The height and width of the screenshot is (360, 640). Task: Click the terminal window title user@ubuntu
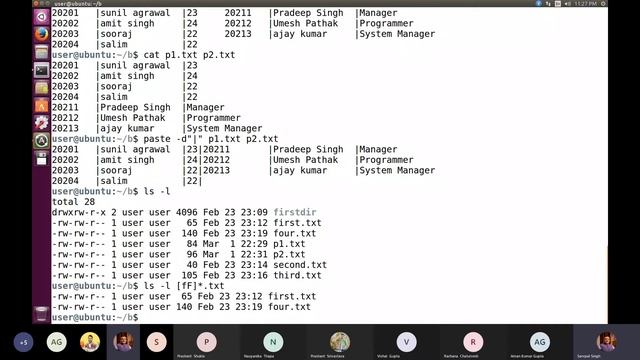pos(78,3)
